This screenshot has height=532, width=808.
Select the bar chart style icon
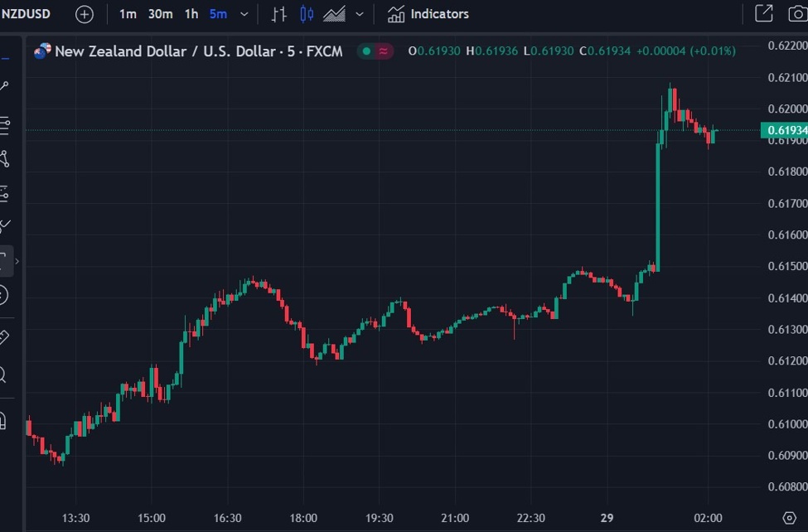click(x=280, y=13)
